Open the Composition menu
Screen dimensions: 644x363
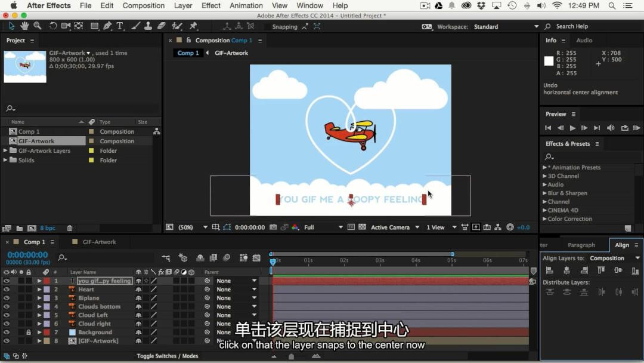[143, 5]
